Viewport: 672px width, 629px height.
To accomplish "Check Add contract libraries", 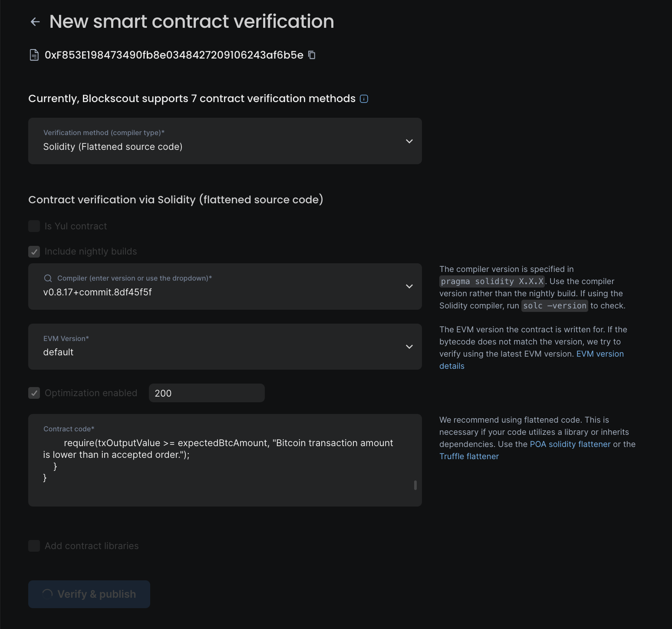I will point(34,546).
